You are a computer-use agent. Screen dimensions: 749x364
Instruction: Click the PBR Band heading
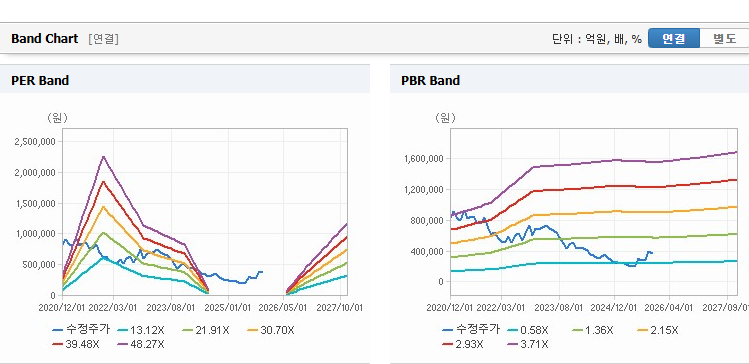pyautogui.click(x=430, y=80)
